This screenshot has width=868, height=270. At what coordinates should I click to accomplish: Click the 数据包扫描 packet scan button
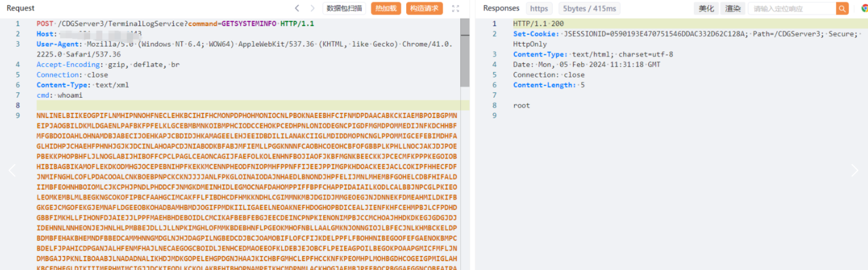coord(344,8)
